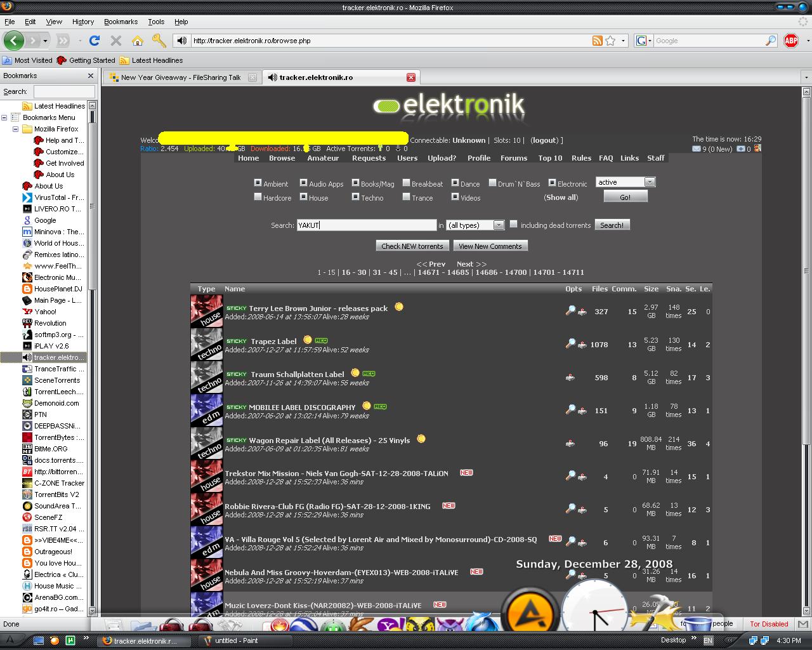Click the (Show all) categories link
The image size is (812, 650).
(561, 197)
